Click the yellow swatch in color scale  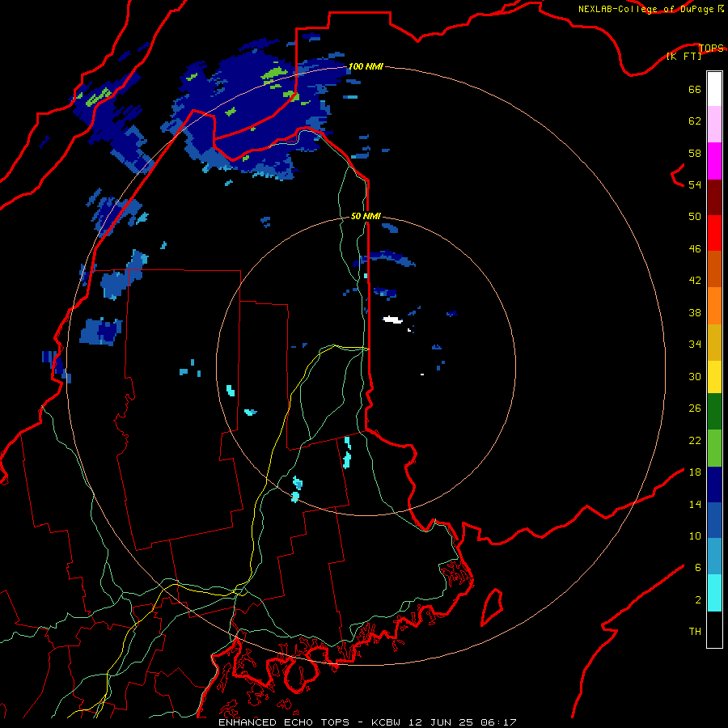[714, 376]
